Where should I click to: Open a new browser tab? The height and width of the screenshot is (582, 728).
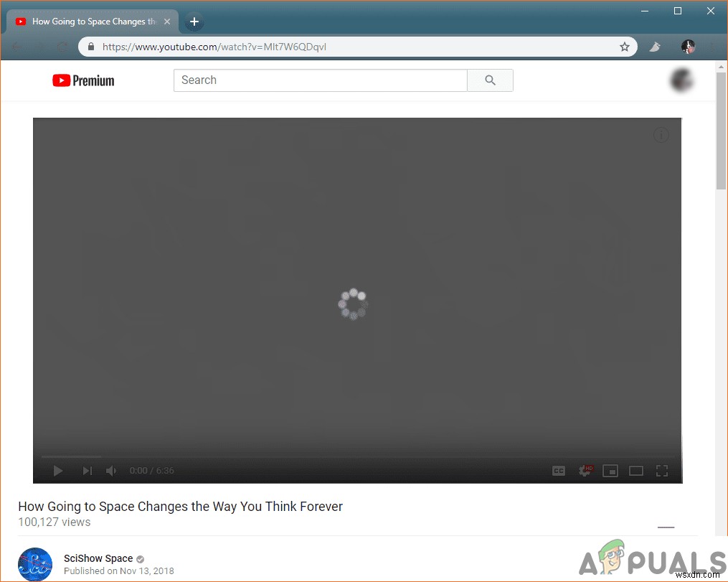pos(194,21)
